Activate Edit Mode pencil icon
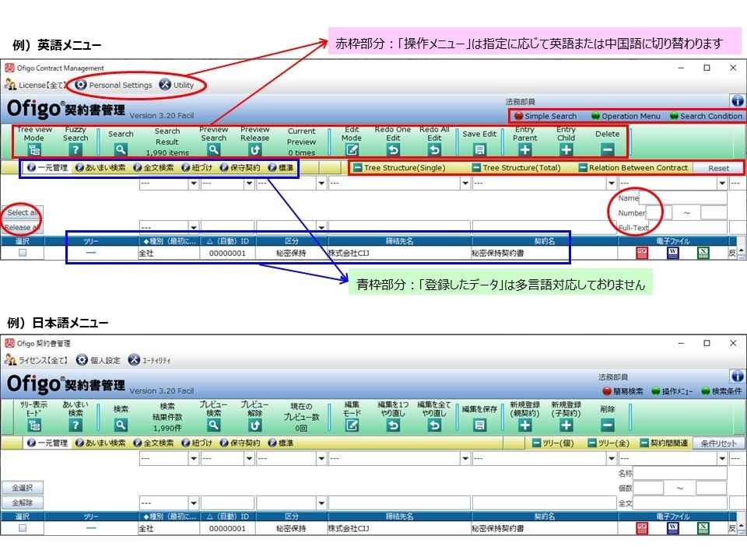 tap(352, 150)
